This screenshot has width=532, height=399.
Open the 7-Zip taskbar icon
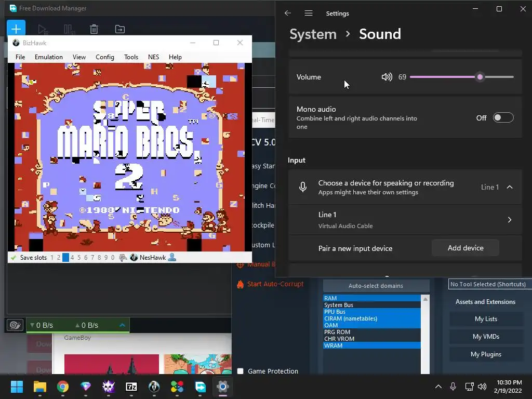click(131, 387)
